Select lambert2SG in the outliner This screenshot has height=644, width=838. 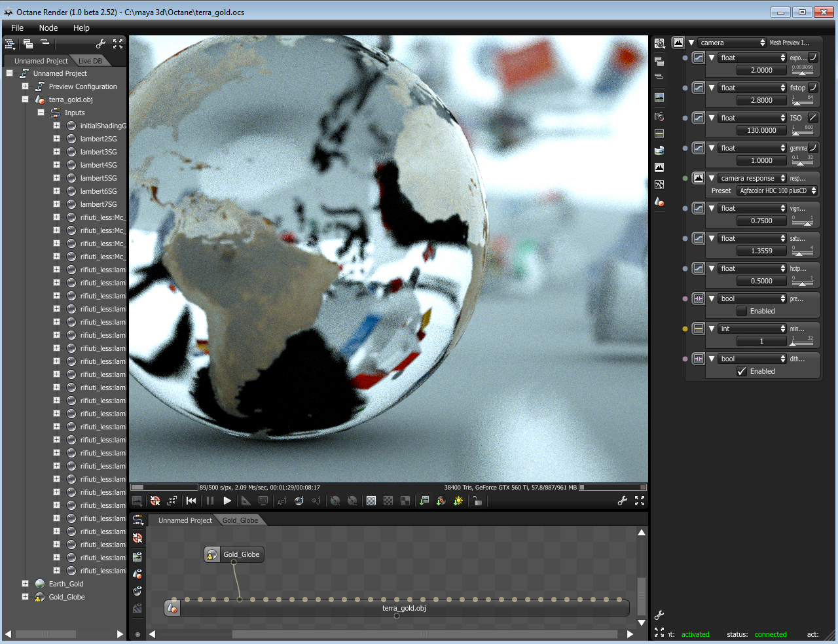coord(98,139)
